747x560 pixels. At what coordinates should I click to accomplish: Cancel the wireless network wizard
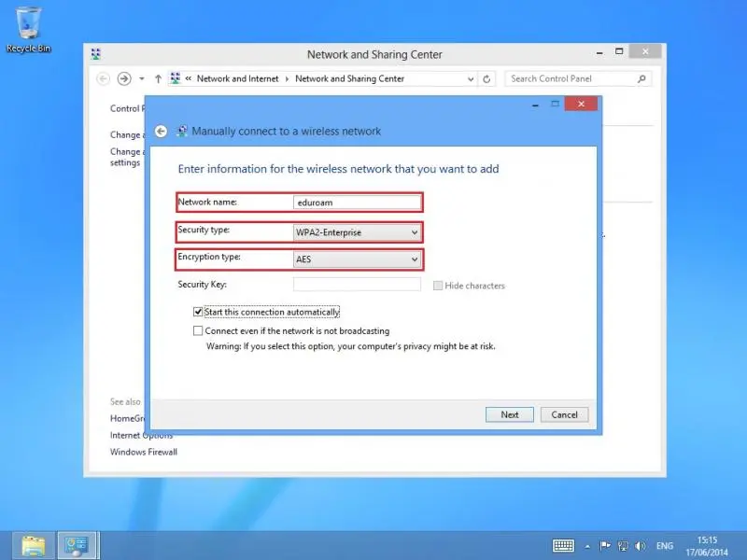[x=564, y=414]
